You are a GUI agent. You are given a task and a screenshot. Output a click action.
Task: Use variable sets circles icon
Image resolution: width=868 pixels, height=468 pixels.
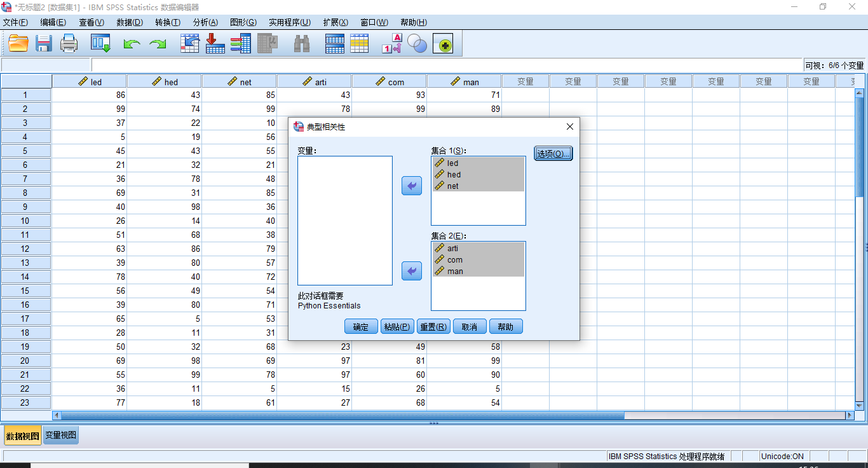[417, 44]
